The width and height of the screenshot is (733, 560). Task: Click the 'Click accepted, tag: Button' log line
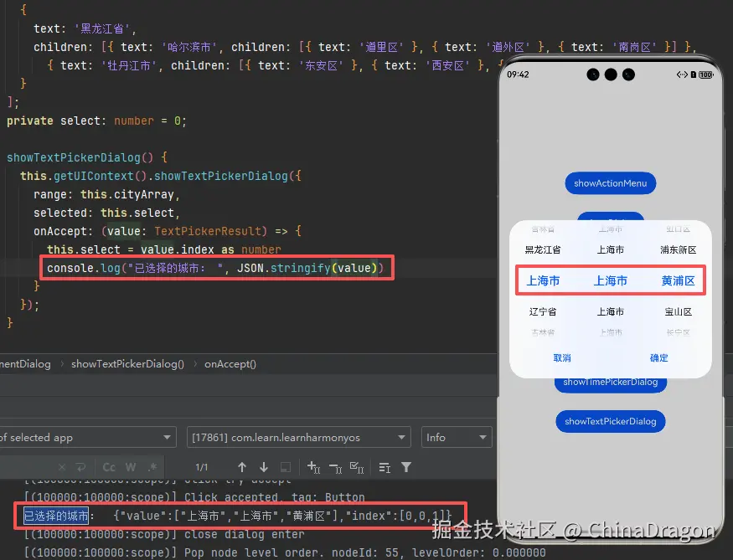[x=194, y=497]
